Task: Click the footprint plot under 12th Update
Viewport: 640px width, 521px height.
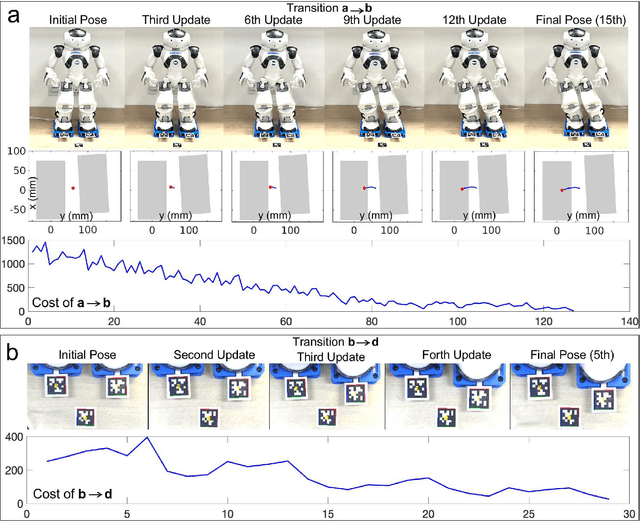Action: (478, 186)
